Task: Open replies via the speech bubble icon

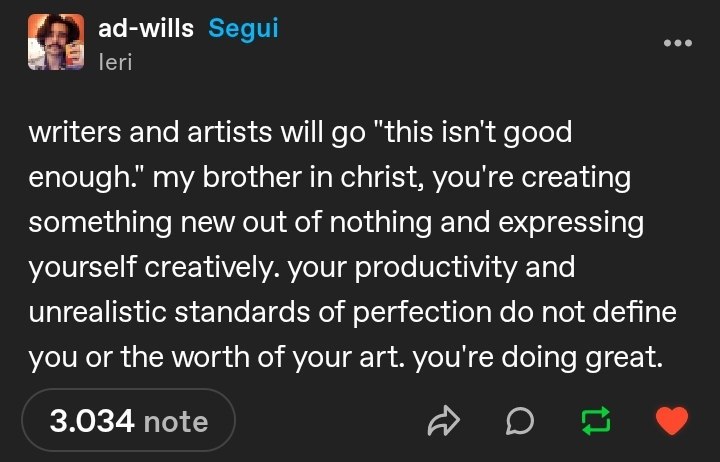Action: (520, 421)
